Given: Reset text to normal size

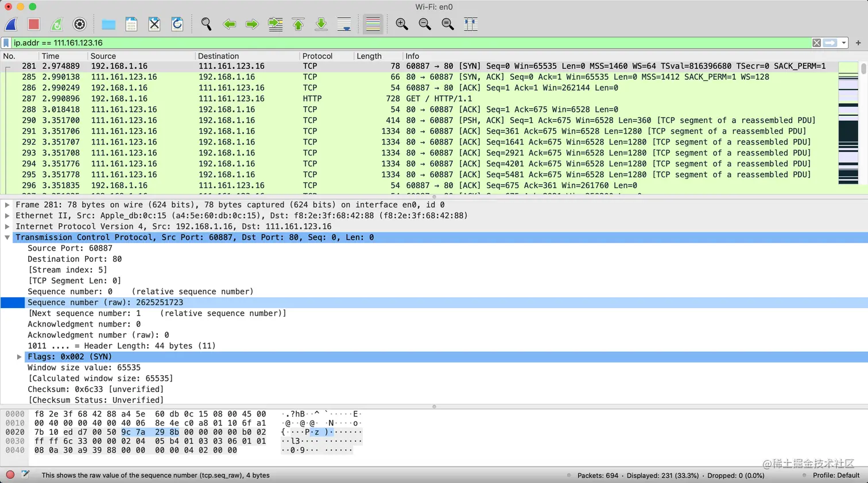Looking at the screenshot, I should pos(448,24).
